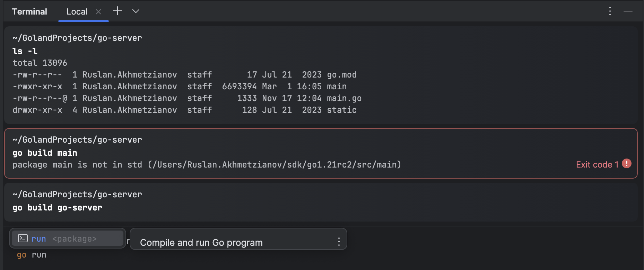Hide the Terminal tool window
Screen dimensions: 644x270
click(628, 11)
